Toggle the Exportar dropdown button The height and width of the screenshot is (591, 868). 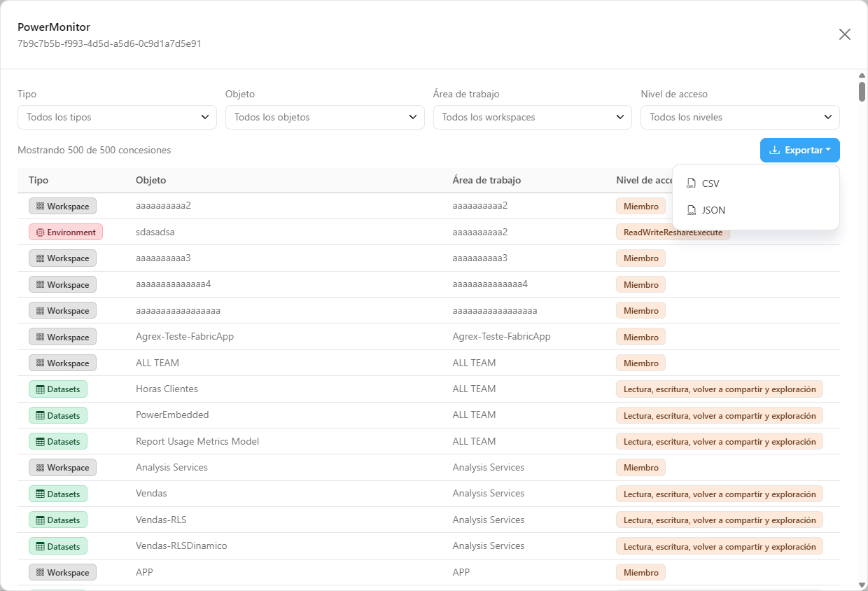(800, 150)
